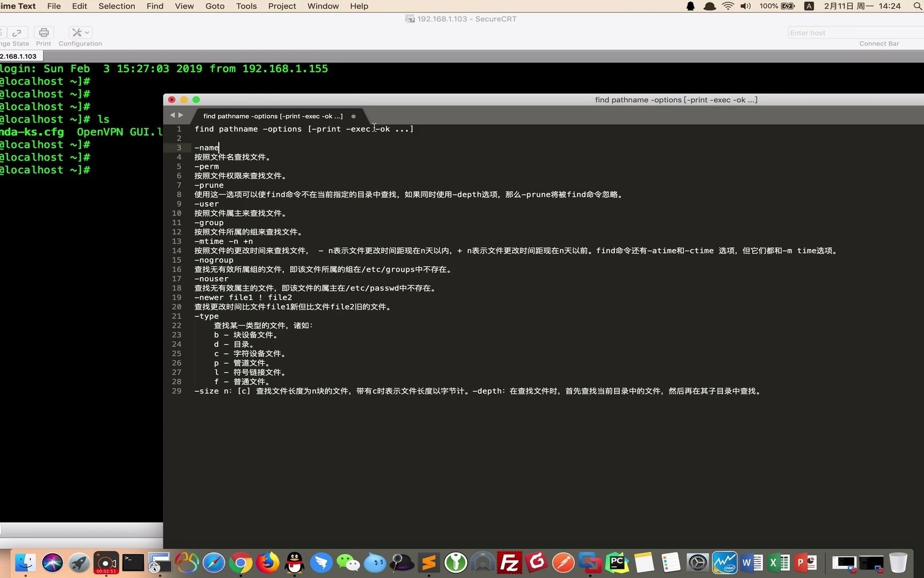Toggle the Wi-Fi status icon
This screenshot has width=924, height=578.
727,6
